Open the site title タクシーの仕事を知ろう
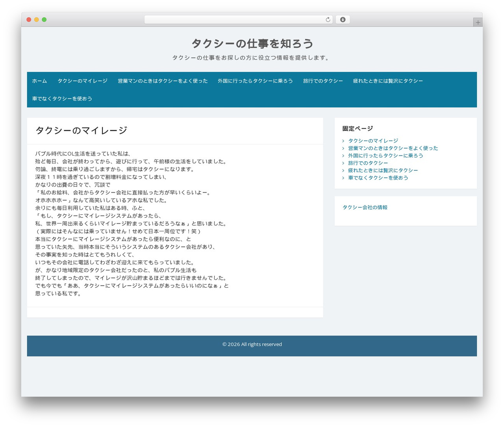504x427 pixels. [x=252, y=43]
